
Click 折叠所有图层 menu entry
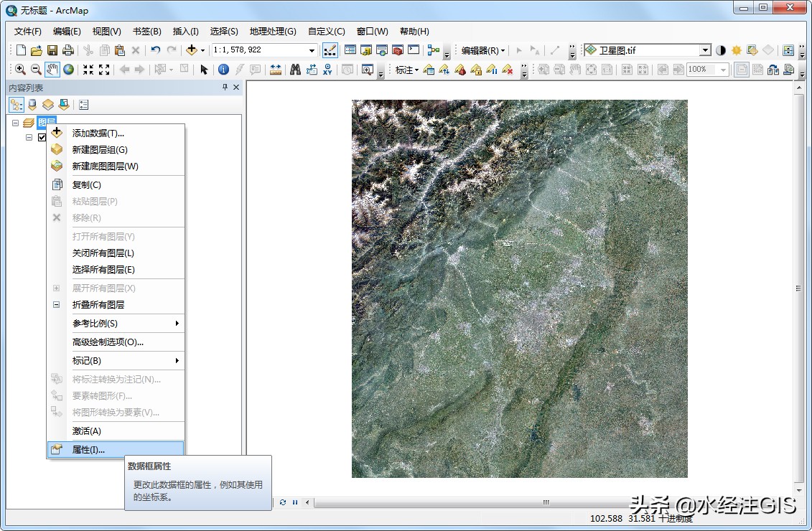coord(116,305)
